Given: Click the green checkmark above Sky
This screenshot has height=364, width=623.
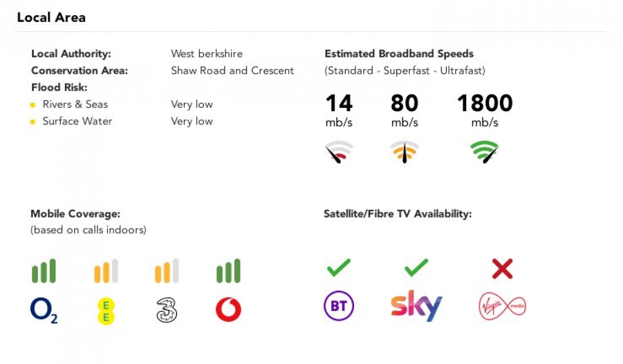Looking at the screenshot, I should pos(416,268).
